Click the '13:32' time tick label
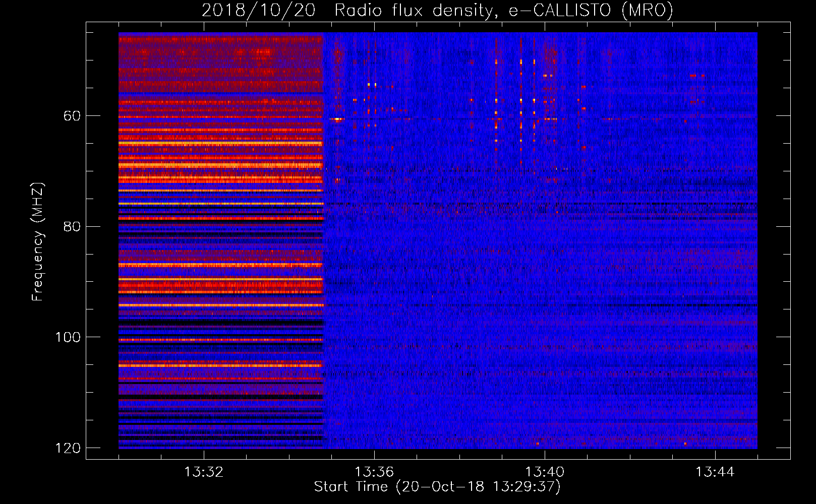The width and height of the screenshot is (816, 504). click(204, 472)
